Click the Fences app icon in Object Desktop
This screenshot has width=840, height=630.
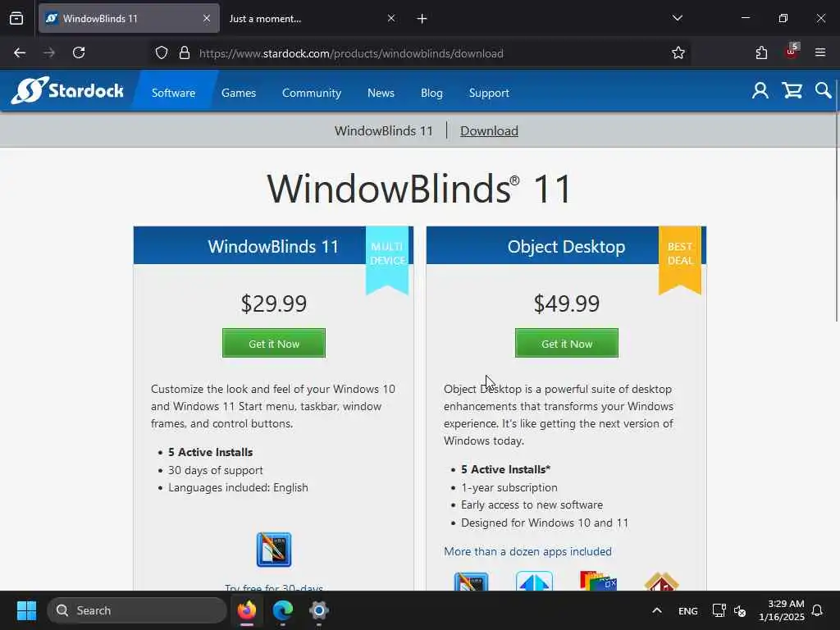(598, 582)
